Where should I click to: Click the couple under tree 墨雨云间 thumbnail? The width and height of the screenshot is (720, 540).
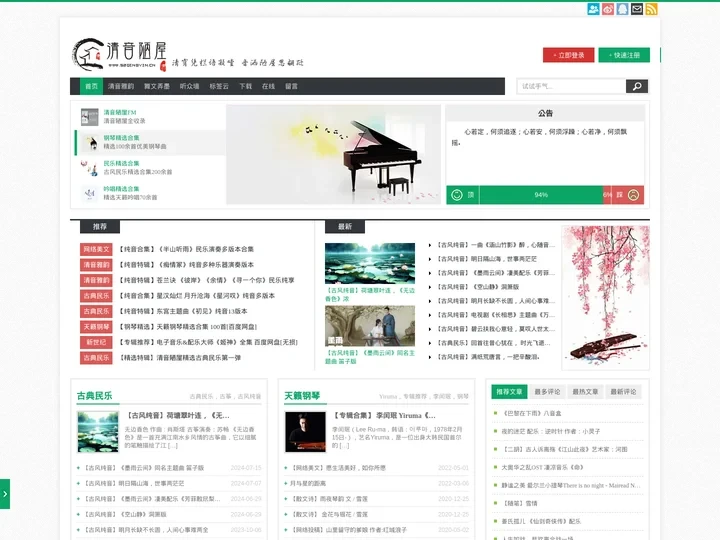(x=370, y=326)
